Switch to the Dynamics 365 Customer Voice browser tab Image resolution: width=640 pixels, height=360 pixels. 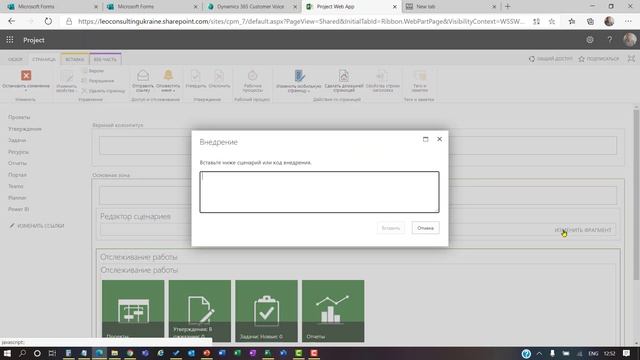[250, 7]
